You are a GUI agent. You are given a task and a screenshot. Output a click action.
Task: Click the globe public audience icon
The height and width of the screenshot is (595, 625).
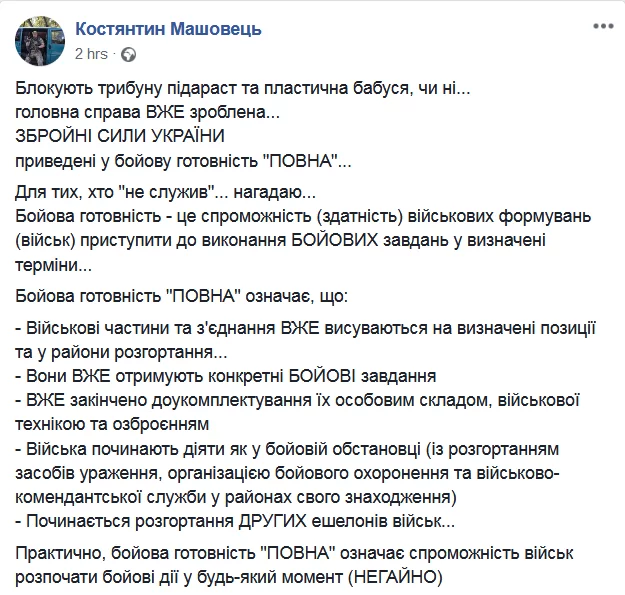(128, 55)
